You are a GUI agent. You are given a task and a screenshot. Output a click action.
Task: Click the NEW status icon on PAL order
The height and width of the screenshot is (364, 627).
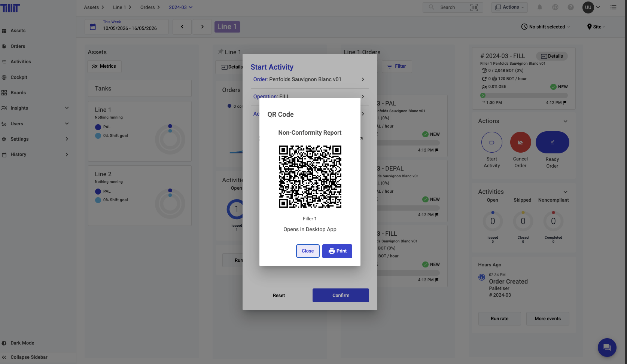(x=425, y=134)
